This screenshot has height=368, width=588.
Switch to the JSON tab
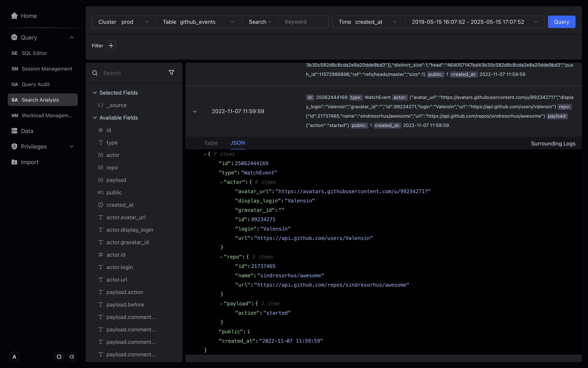[237, 143]
